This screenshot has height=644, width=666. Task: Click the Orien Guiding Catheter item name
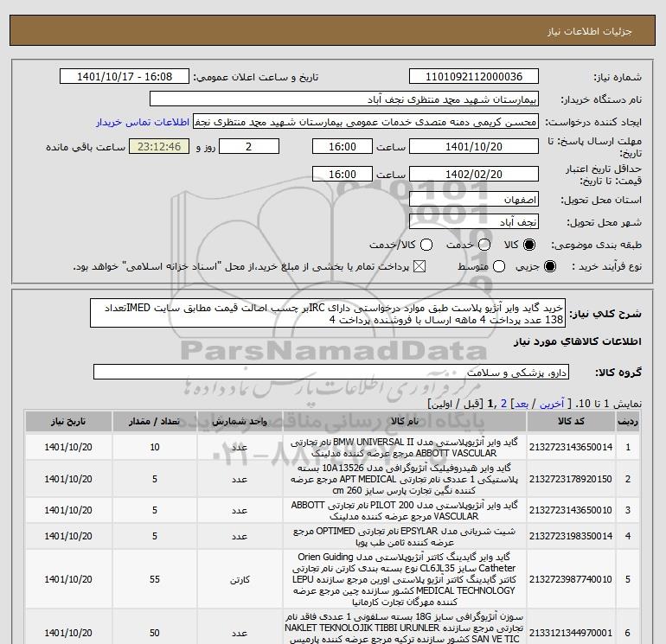click(x=405, y=579)
